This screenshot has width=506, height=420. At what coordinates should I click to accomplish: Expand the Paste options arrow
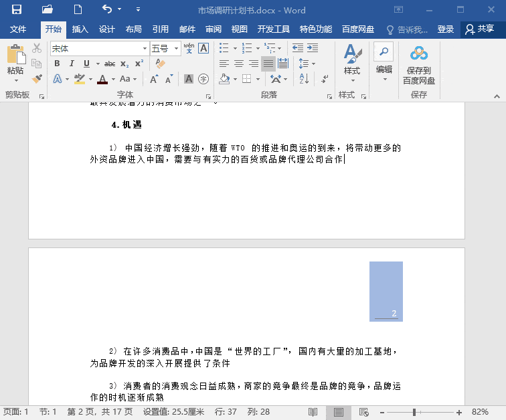16,80
